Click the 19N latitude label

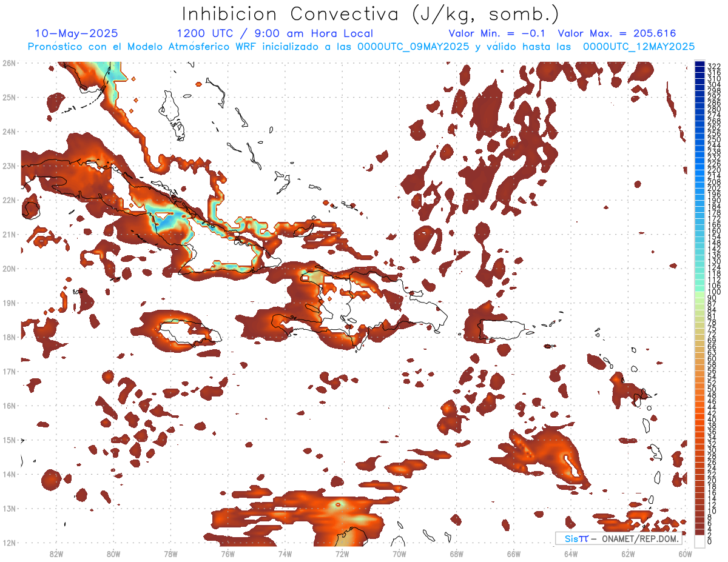pyautogui.click(x=8, y=303)
